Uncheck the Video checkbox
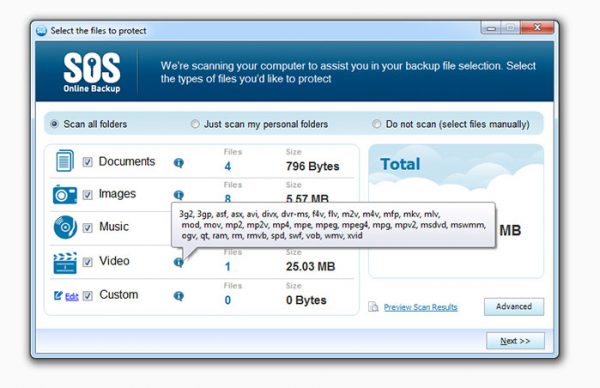Image resolution: width=600 pixels, height=388 pixels. (x=88, y=262)
